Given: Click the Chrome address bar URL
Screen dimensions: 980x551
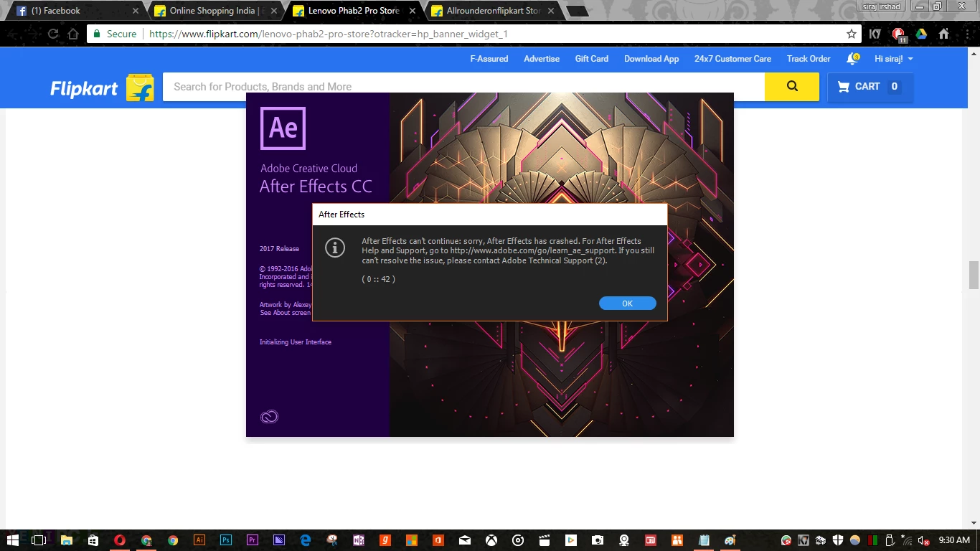Looking at the screenshot, I should 329,34.
